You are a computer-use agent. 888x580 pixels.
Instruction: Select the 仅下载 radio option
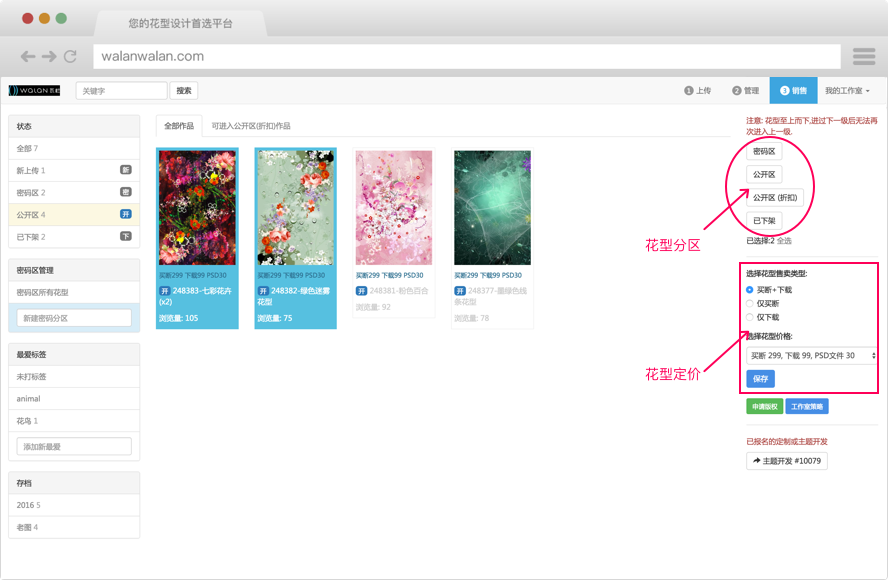click(750, 317)
